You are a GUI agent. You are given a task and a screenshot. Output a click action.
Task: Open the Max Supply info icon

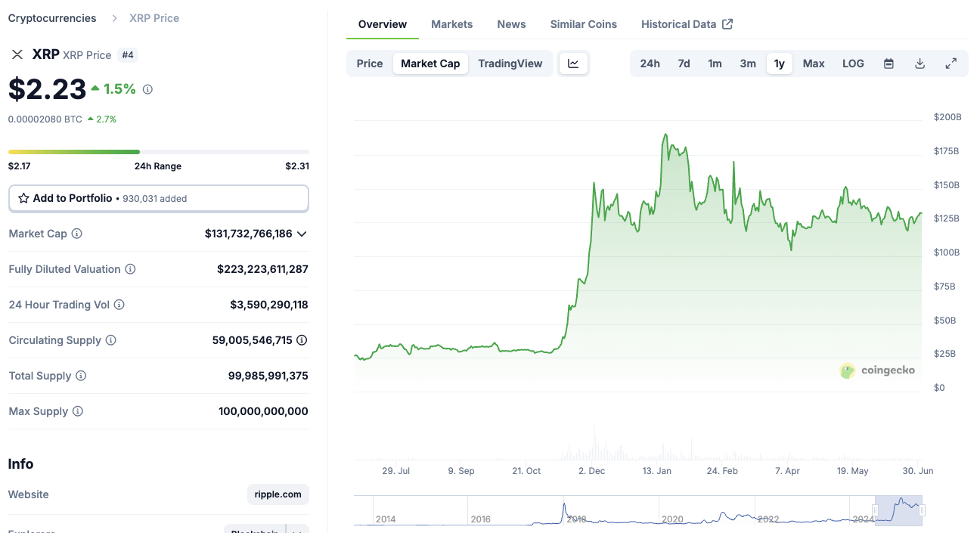tap(77, 411)
